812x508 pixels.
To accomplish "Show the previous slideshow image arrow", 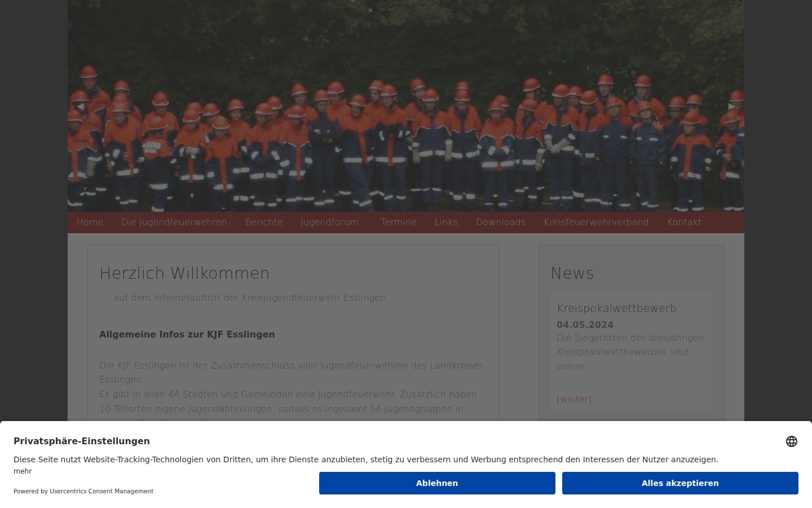I will [80, 106].
